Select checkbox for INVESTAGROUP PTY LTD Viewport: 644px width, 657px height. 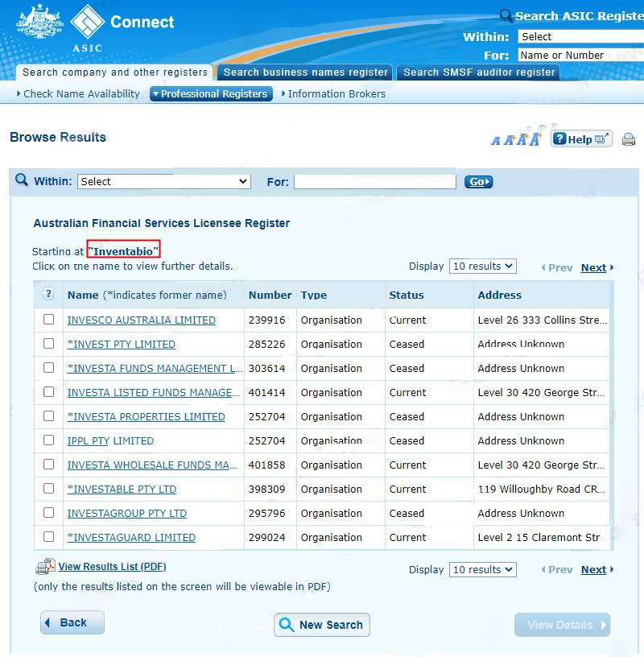pos(48,512)
